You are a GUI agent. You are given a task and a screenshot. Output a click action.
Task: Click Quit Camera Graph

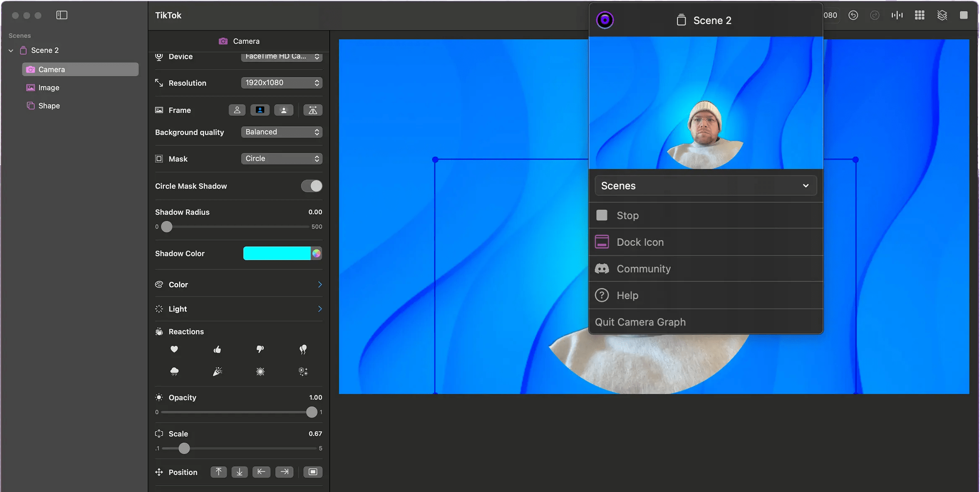706,322
